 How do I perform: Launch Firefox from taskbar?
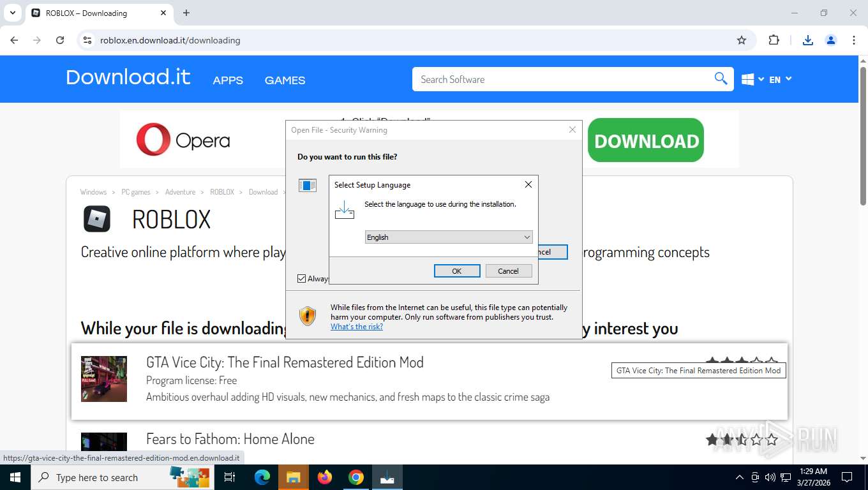325,477
